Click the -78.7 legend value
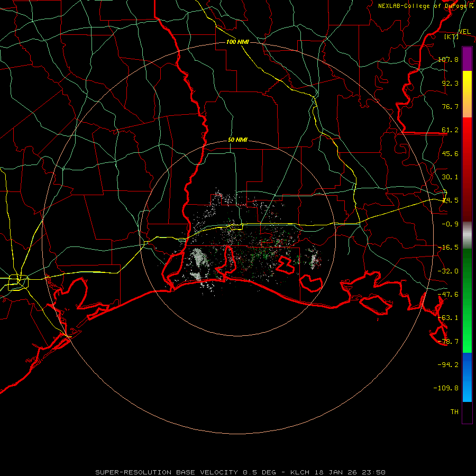 coord(448,342)
